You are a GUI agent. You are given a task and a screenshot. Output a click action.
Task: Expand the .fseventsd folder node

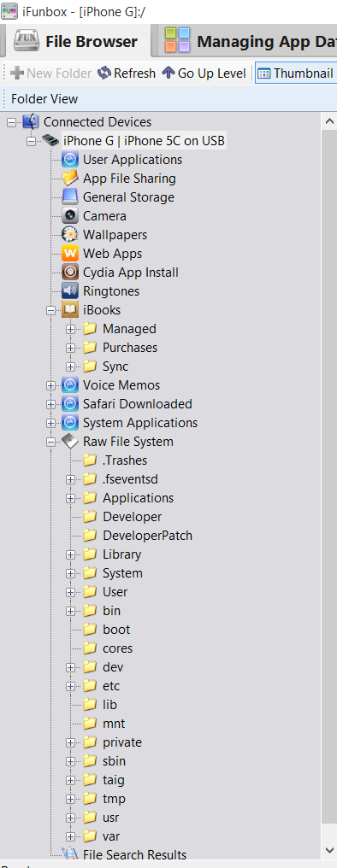click(70, 480)
